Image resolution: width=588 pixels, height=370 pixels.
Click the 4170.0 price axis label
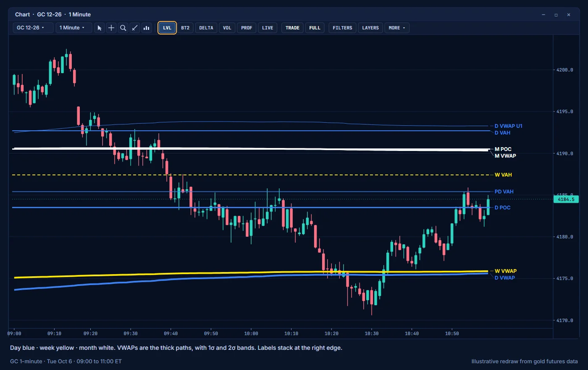coord(565,320)
